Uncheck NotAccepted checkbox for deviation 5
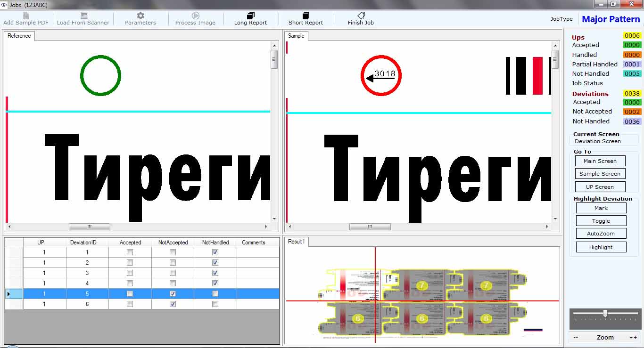 click(x=173, y=294)
